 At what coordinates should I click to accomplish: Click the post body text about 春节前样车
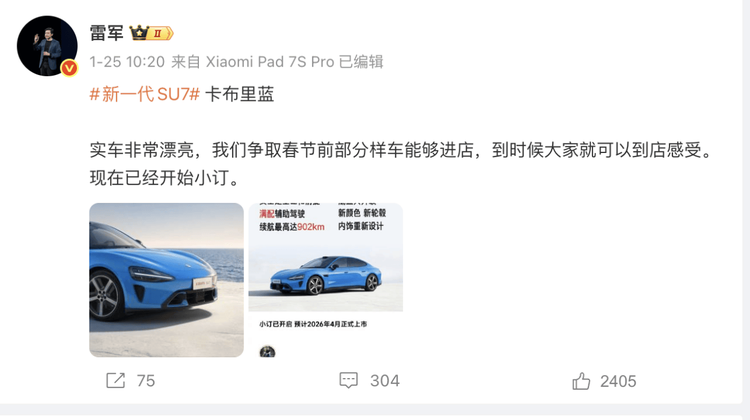(x=402, y=164)
